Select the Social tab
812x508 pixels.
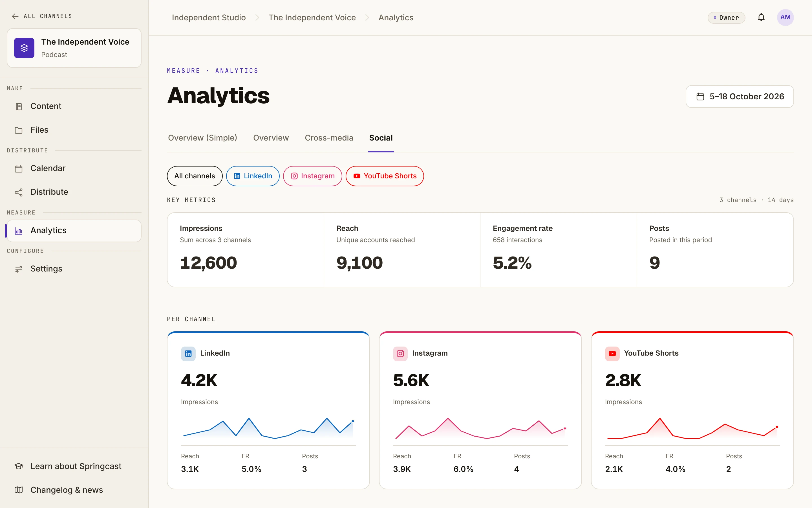[x=381, y=138]
